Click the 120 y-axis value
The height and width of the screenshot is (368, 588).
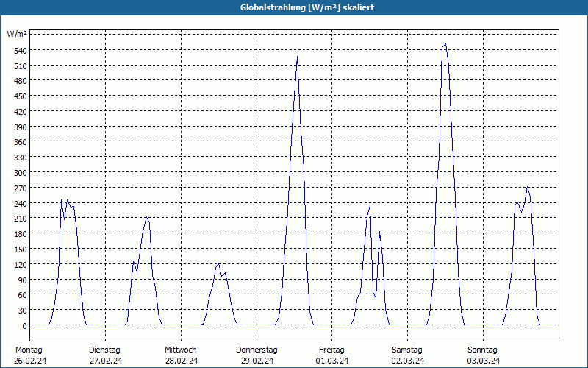coord(20,264)
